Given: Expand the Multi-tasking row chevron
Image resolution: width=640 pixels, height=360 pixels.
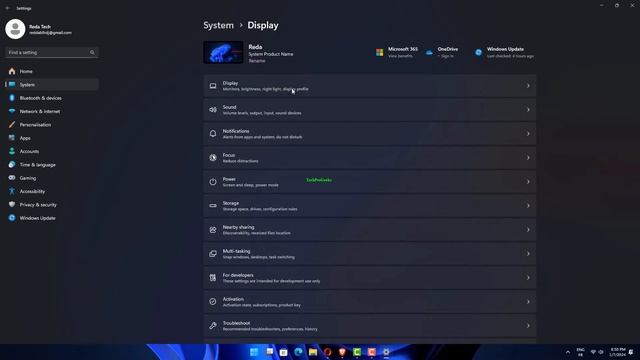Looking at the screenshot, I should (528, 254).
